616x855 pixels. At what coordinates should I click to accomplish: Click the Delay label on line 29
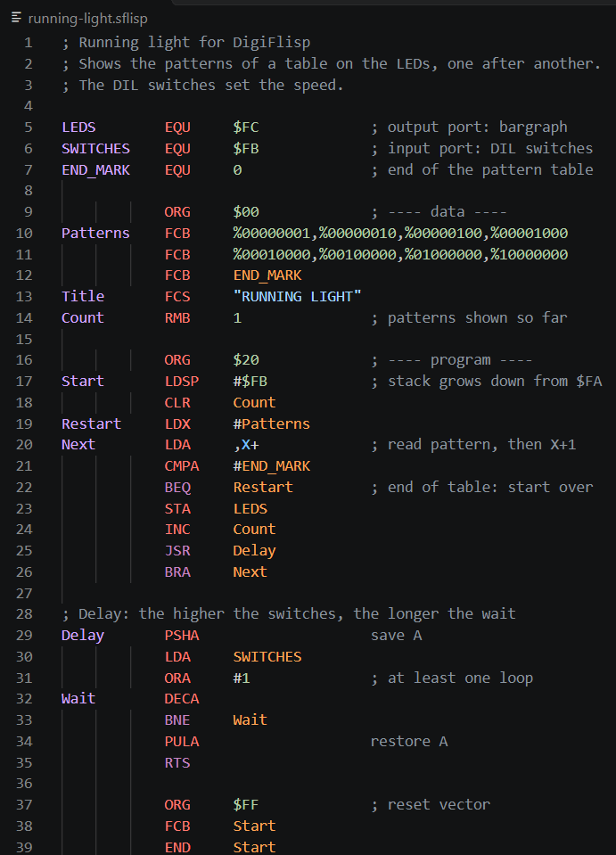pos(83,636)
